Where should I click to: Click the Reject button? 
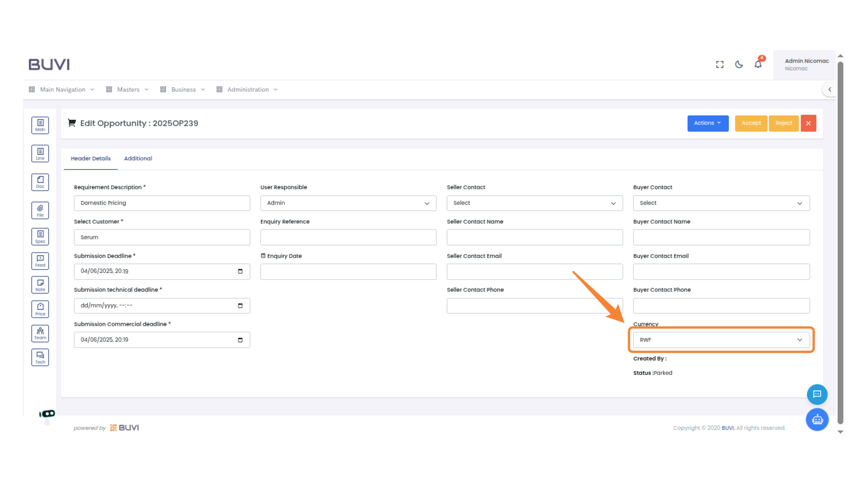click(783, 123)
